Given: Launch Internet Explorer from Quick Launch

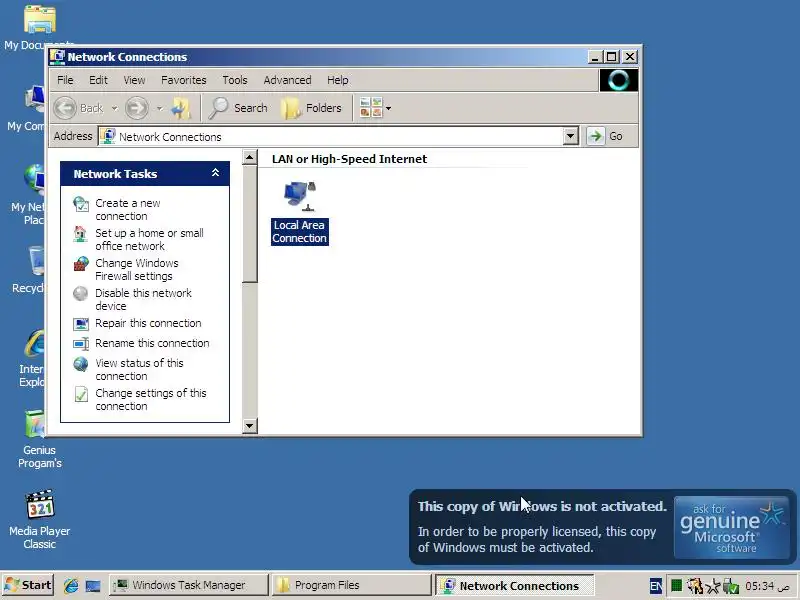Looking at the screenshot, I should 70,585.
